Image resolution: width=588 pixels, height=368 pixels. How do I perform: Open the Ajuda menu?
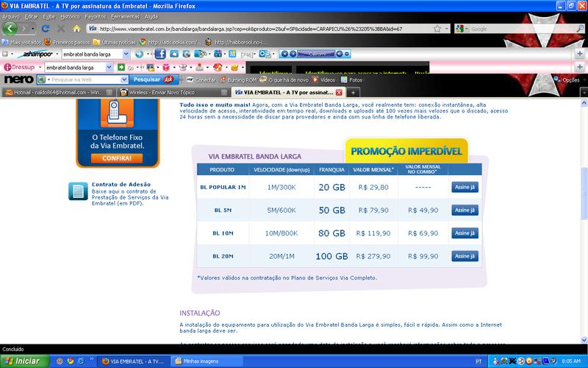tap(151, 16)
